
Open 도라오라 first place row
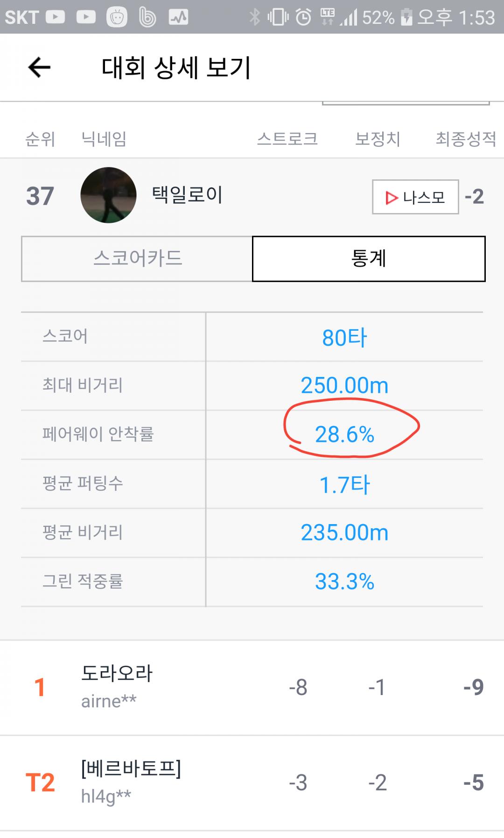click(x=252, y=688)
